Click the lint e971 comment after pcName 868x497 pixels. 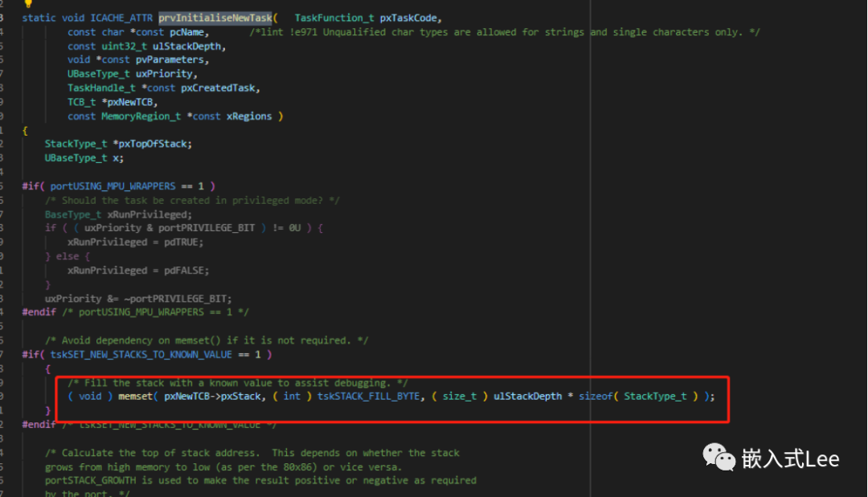tap(504, 32)
